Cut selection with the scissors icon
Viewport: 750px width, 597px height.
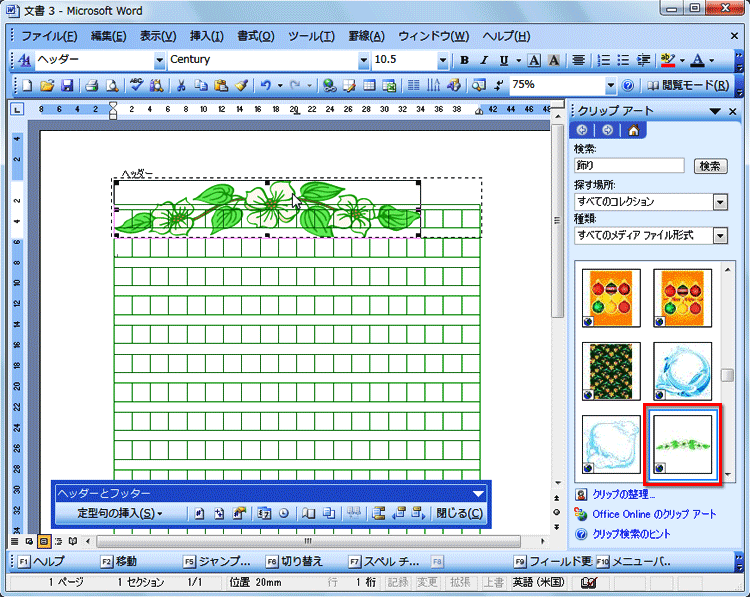[x=181, y=86]
